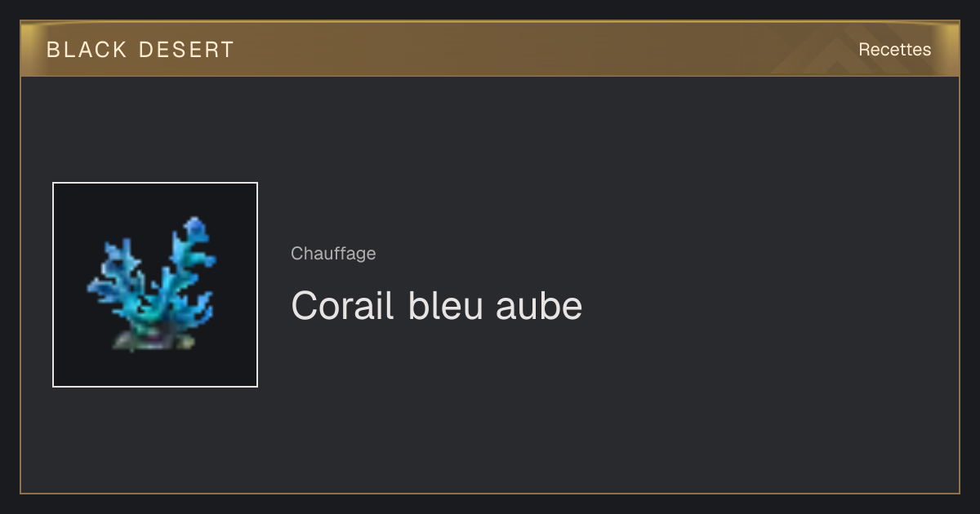Select the Corail bleu aube title
The height and width of the screenshot is (514, 980).
click(x=436, y=306)
